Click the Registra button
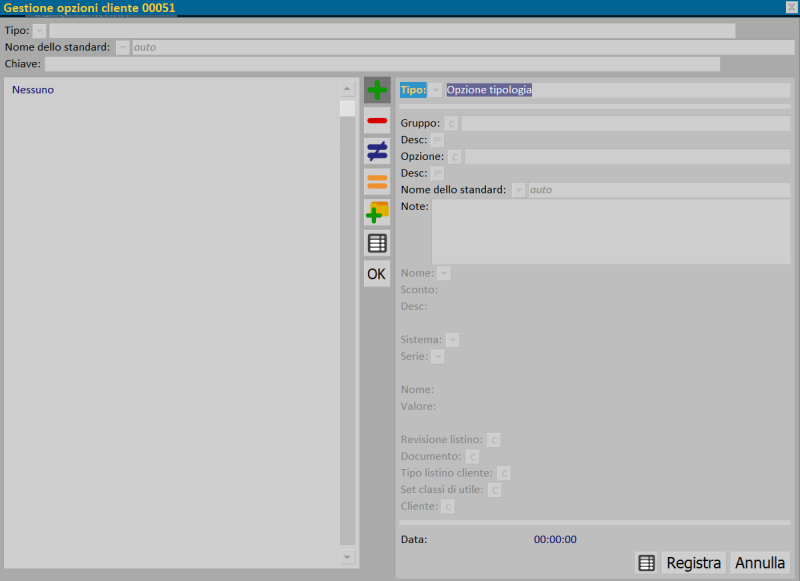Viewport: 800px width, 581px height. coord(693,563)
